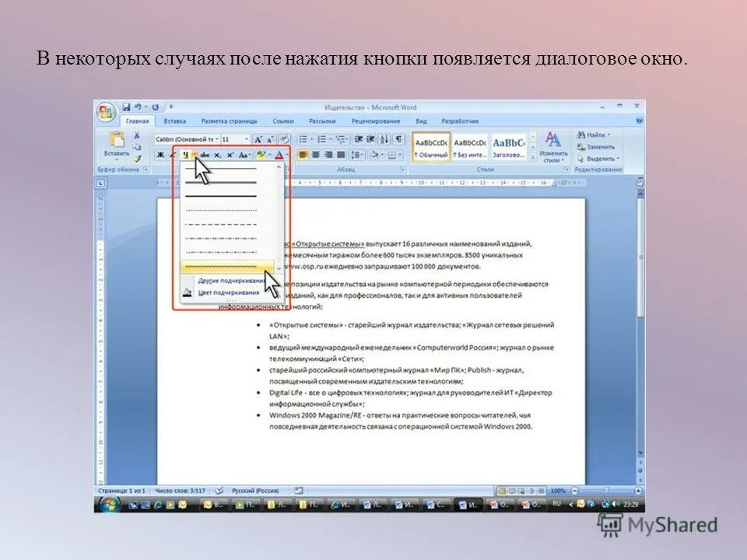Click the Число слов word count
Viewport: 747px width, 560px height.
tap(180, 491)
